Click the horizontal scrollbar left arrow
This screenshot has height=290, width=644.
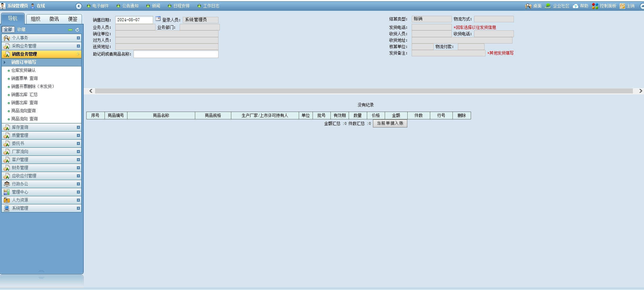point(91,91)
